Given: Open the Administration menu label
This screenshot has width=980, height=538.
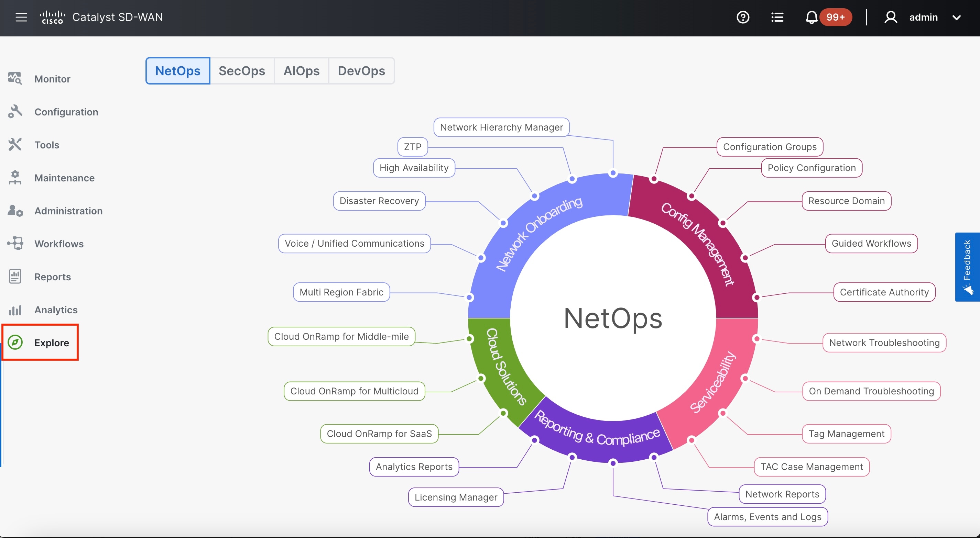Looking at the screenshot, I should pos(68,211).
